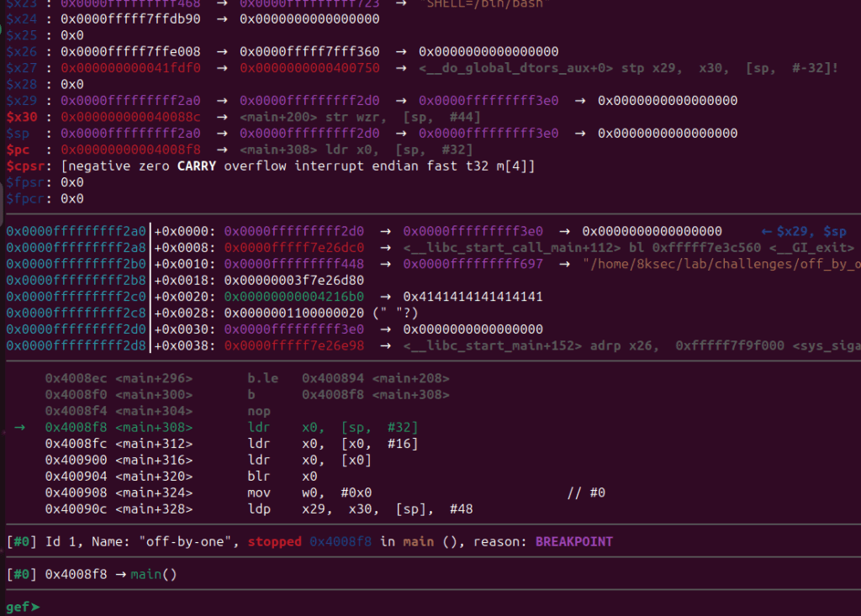The image size is (861, 616).
Task: Click the $fpcr register label
Action: tap(25, 198)
